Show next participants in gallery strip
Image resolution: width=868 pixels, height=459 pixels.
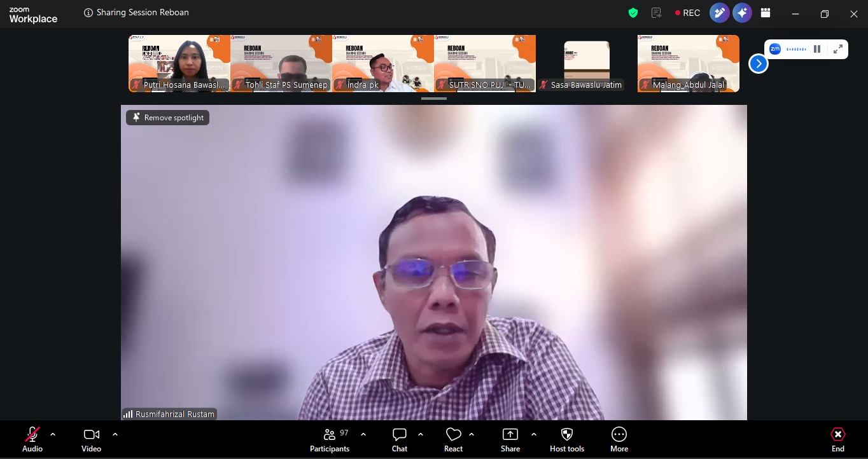click(758, 64)
